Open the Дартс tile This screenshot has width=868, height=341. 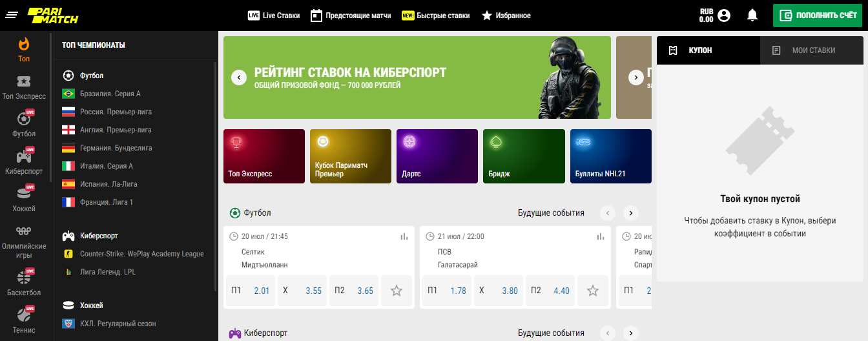pos(437,156)
